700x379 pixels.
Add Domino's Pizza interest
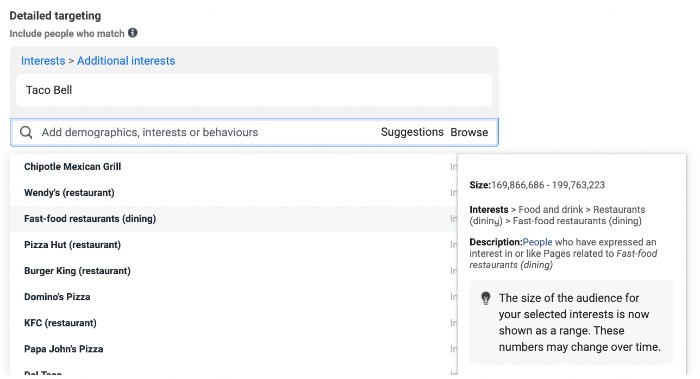(x=233, y=297)
